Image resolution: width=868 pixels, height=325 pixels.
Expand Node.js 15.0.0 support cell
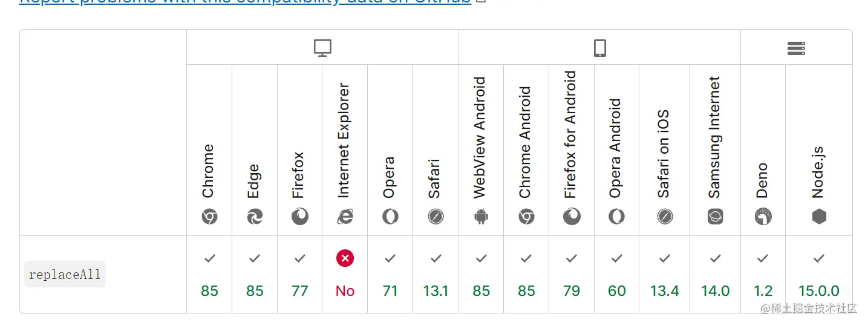[819, 275]
